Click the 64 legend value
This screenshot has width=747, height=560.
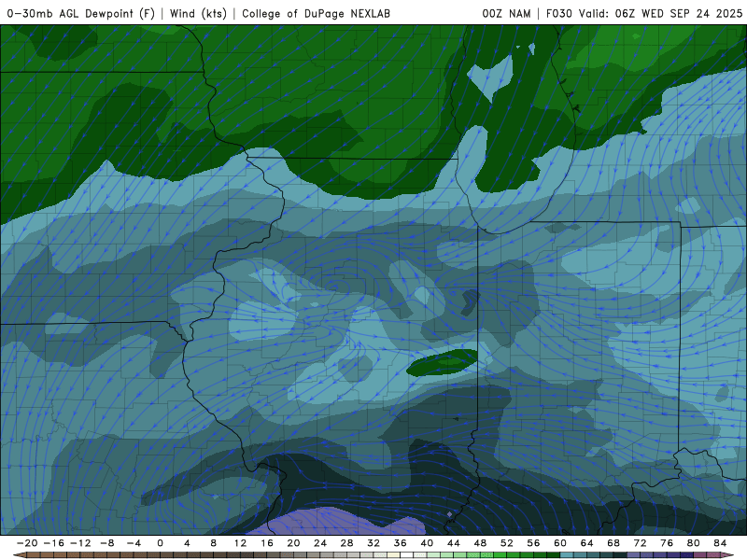pyautogui.click(x=587, y=543)
